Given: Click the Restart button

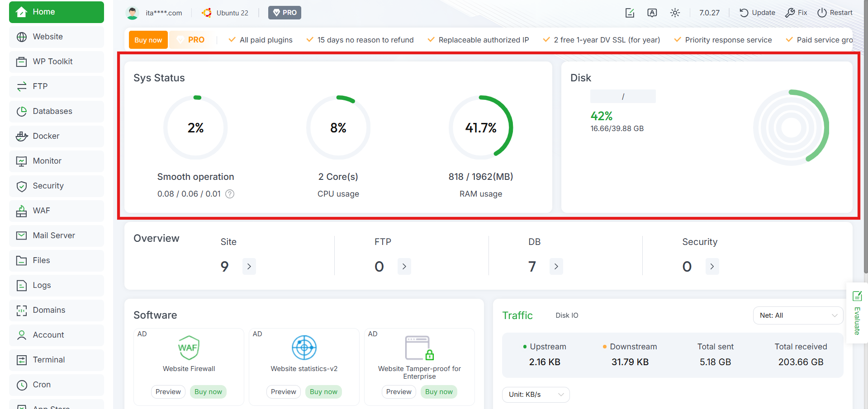Looking at the screenshot, I should 835,13.
